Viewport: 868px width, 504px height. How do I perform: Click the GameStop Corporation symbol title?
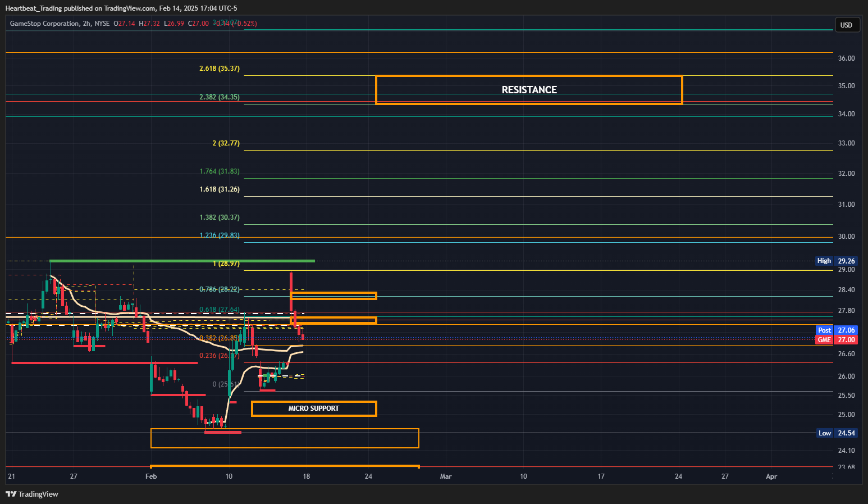(44, 24)
